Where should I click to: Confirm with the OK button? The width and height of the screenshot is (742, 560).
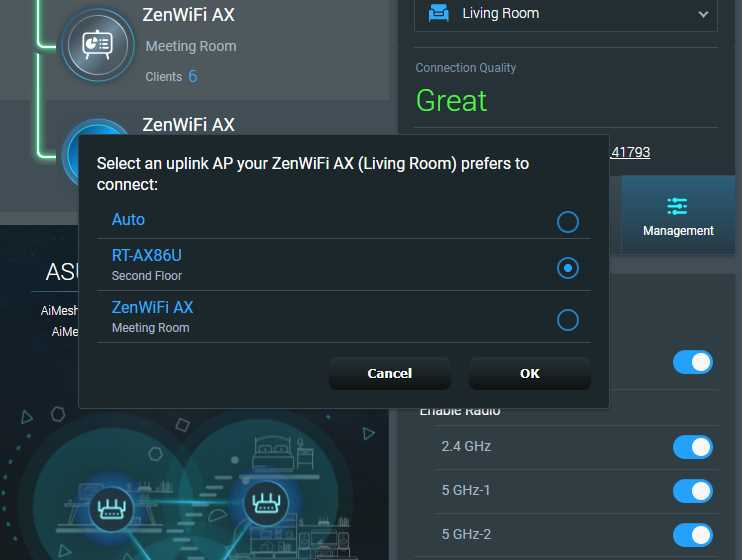(530, 373)
